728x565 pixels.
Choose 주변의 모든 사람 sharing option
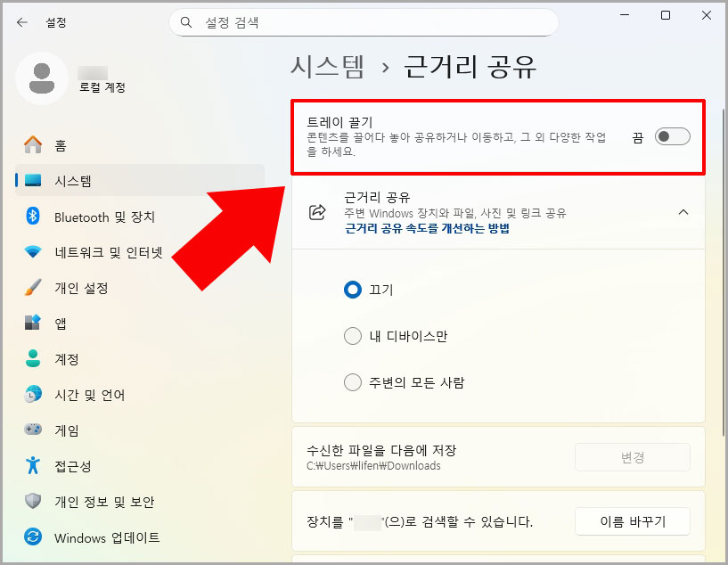[353, 382]
